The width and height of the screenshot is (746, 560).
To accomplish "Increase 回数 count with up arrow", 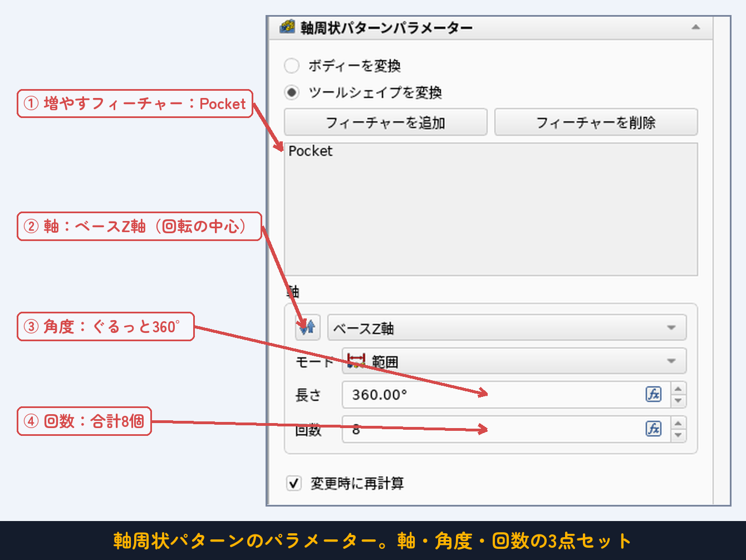I will coord(678,423).
